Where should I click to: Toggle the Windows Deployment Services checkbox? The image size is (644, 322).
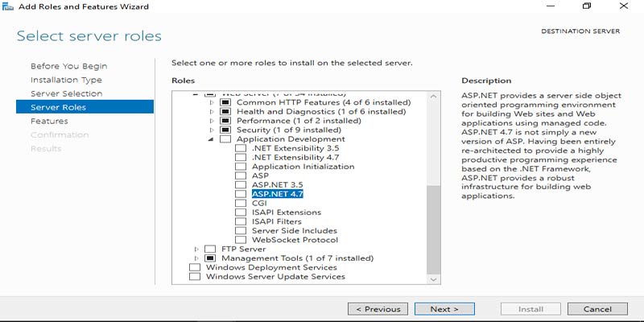[194, 267]
